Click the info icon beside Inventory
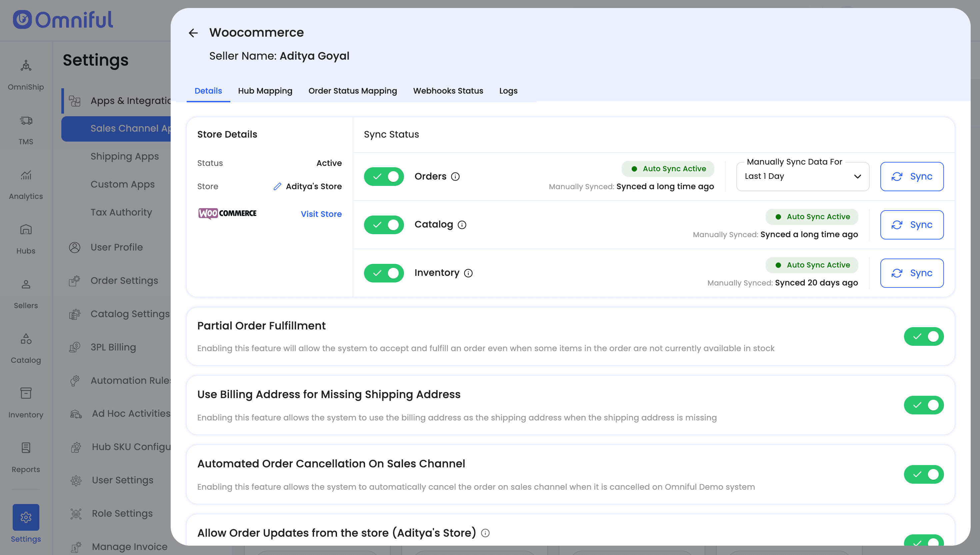Screen dimensions: 980x555 tap(468, 273)
